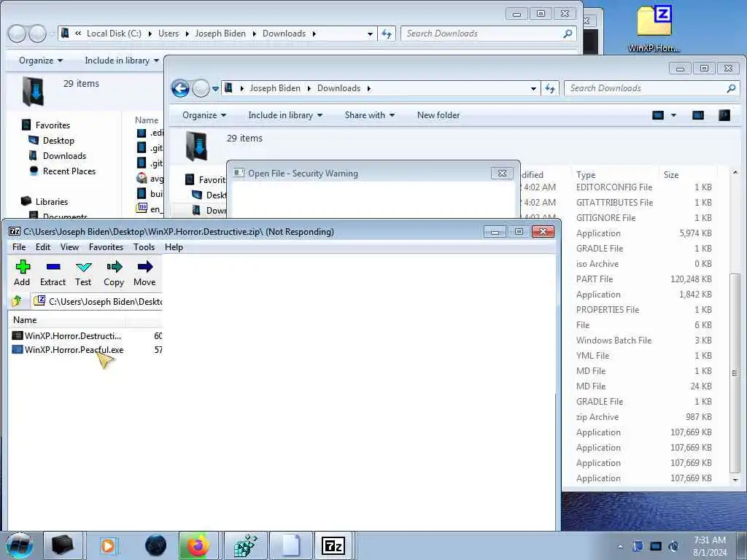Refresh the back Explorer window
The image size is (747, 560).
[387, 34]
